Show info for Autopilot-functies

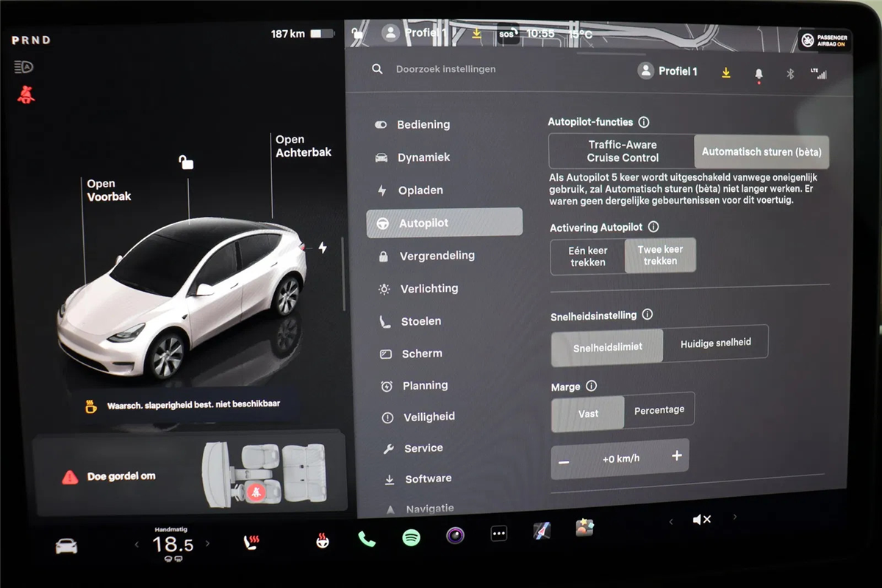(x=644, y=122)
